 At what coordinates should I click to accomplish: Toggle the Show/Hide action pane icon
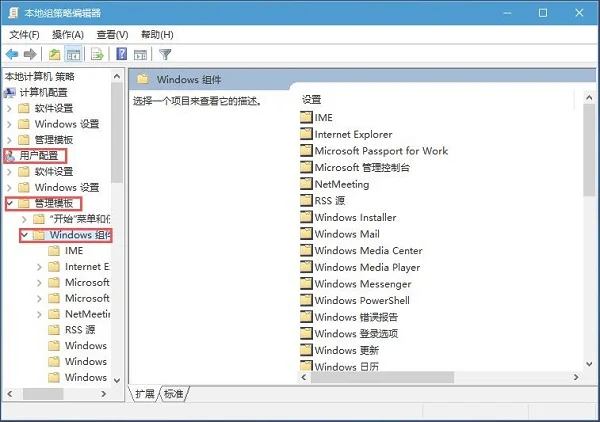tap(140, 55)
